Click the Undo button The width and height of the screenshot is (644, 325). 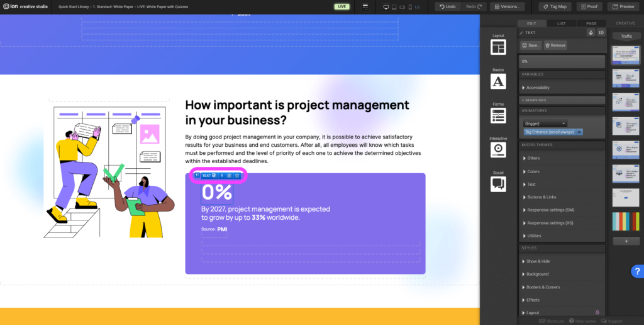[447, 6]
